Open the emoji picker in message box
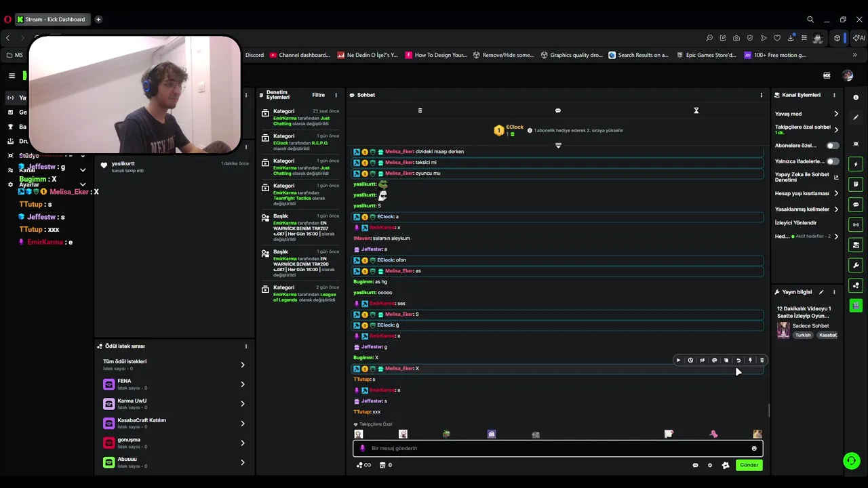Screen dimensions: 868x488 point(754,448)
